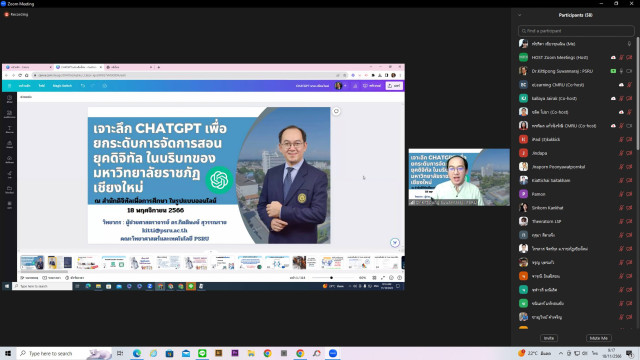
Task: Click muted mic icon for HOST Zoom Meetings
Action: (621, 58)
